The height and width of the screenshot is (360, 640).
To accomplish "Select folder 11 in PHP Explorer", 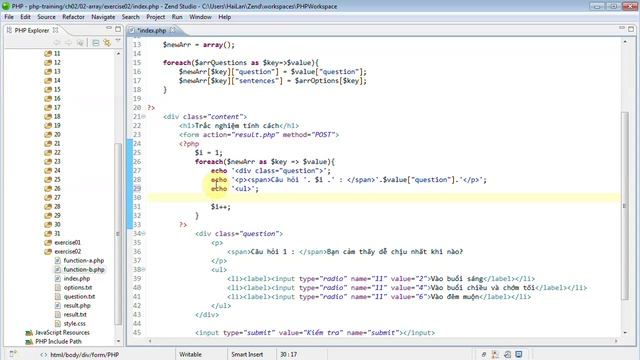I will pos(52,53).
